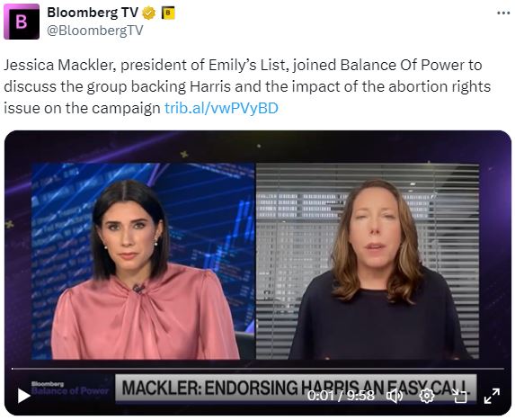Image resolution: width=515 pixels, height=420 pixels.
Task: Click the guest's video frame on the right
Action: tap(368, 261)
